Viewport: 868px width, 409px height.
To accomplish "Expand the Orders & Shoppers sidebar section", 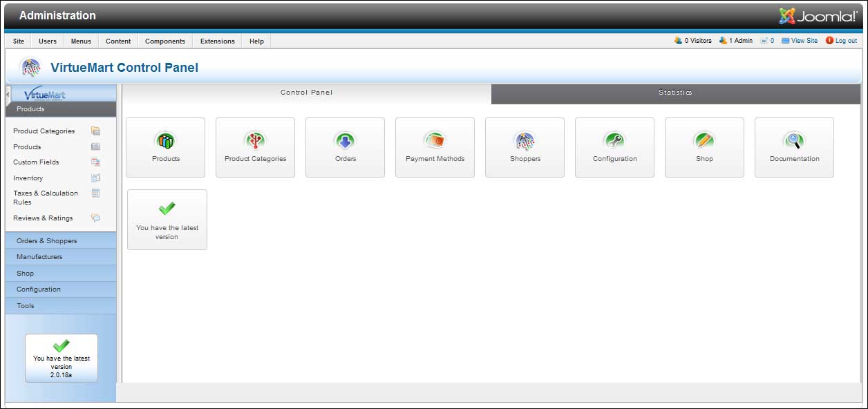I will (x=61, y=240).
